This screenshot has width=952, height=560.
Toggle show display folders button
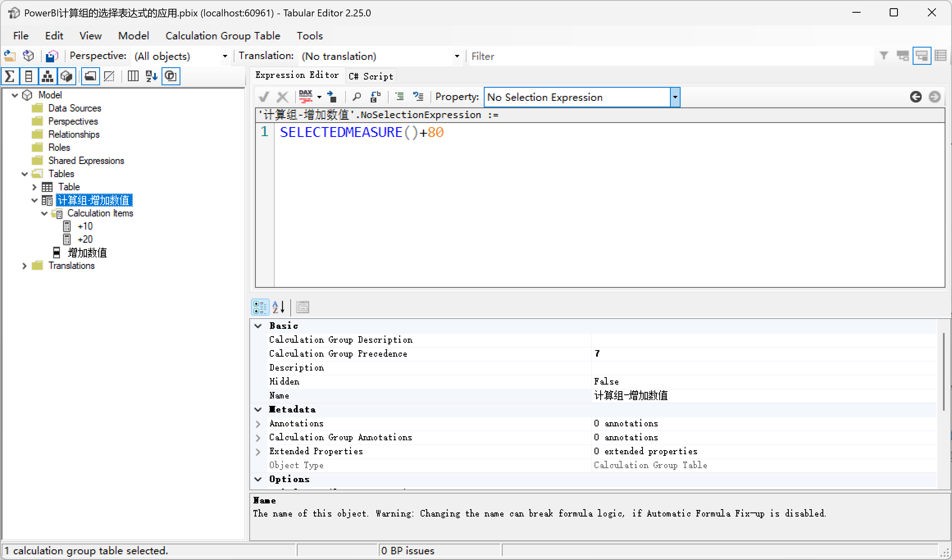[90, 76]
